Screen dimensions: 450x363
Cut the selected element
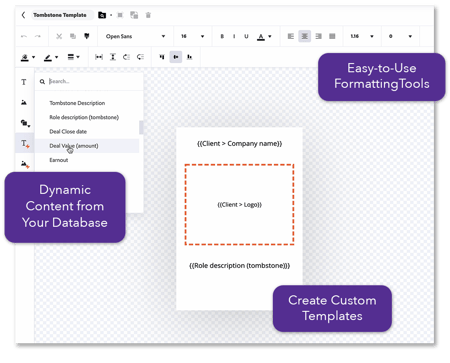tap(59, 36)
